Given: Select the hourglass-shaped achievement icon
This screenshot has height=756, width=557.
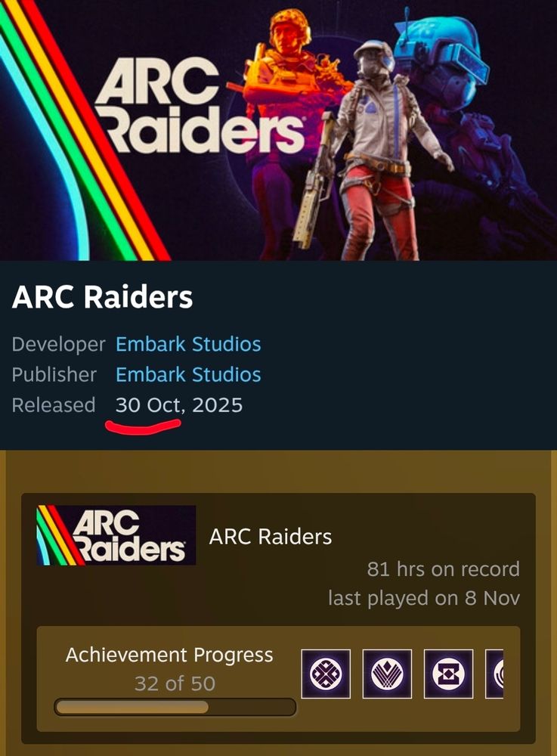Looking at the screenshot, I should (449, 674).
